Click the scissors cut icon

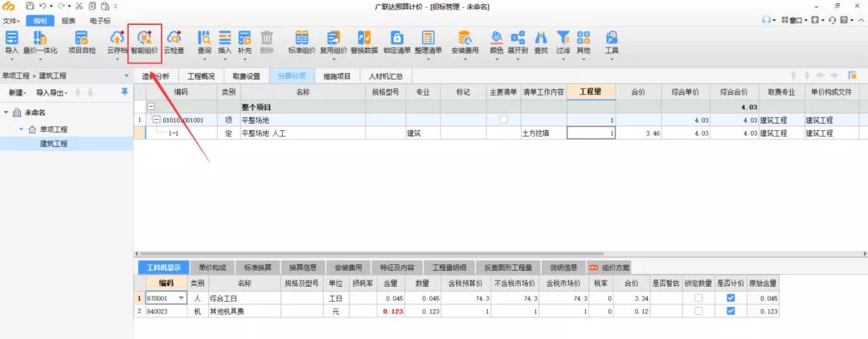(x=79, y=6)
